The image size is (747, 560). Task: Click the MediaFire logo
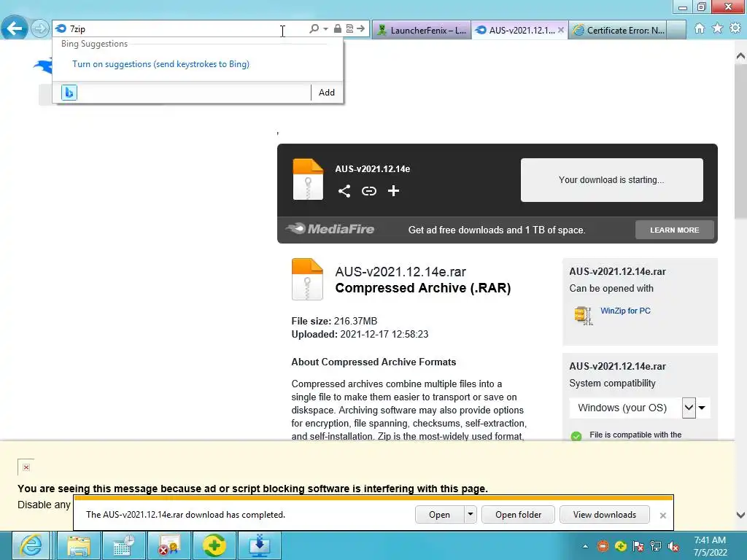[x=330, y=229]
